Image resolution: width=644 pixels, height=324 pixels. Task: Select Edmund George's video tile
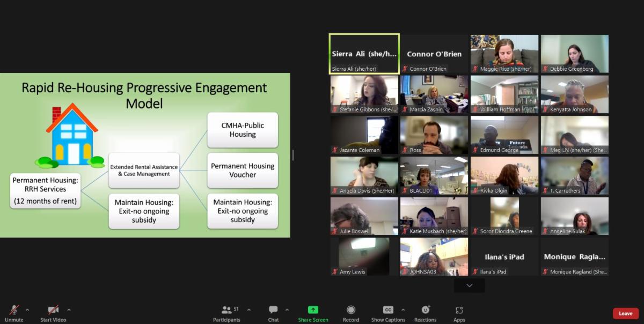pyautogui.click(x=504, y=135)
